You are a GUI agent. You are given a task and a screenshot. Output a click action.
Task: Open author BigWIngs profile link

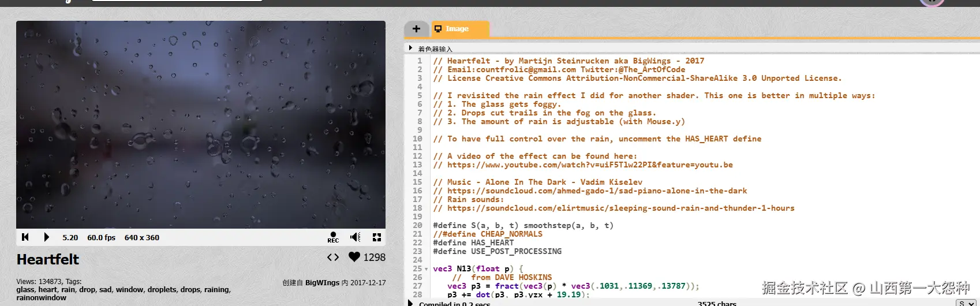tap(322, 283)
